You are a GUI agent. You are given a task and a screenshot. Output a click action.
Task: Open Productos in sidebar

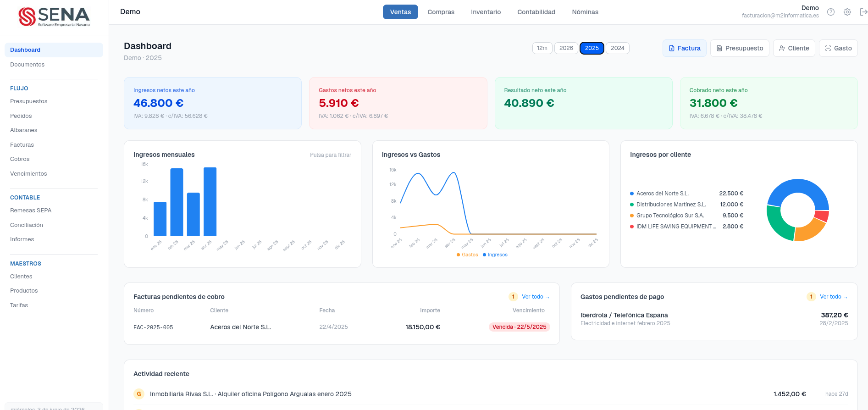click(54, 291)
